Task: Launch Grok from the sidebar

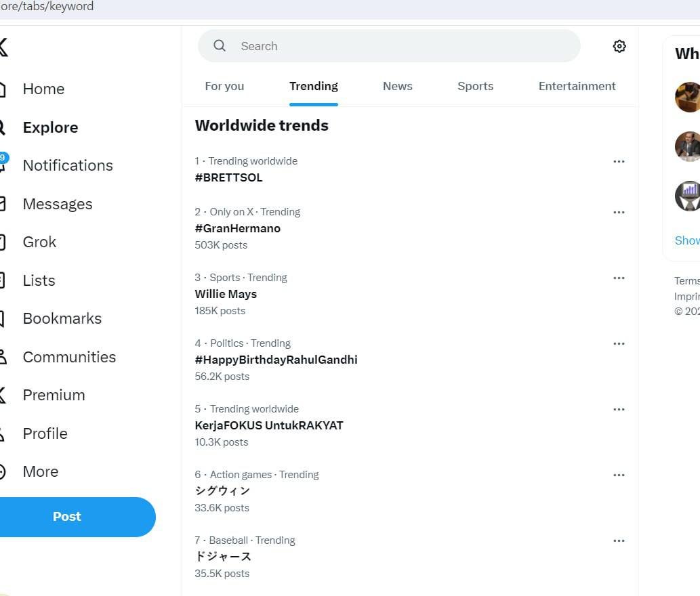Action: tap(39, 242)
